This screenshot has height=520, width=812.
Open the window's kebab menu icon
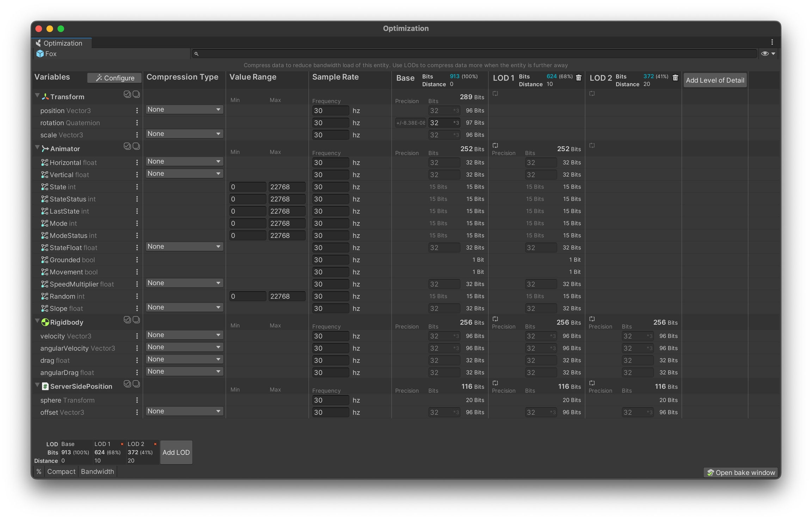pos(772,42)
